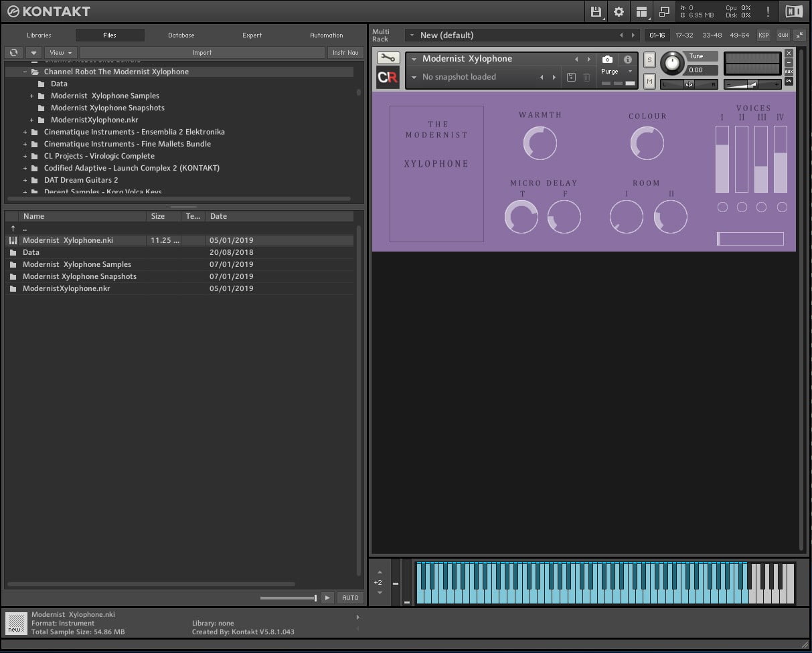Image resolution: width=812 pixels, height=653 pixels.
Task: Show the instrument info icon
Action: [x=628, y=60]
